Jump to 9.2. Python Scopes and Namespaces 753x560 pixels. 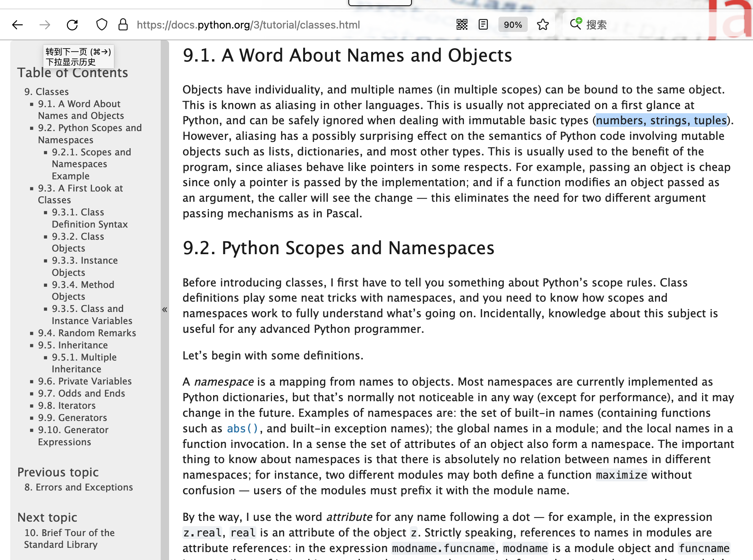(x=90, y=134)
